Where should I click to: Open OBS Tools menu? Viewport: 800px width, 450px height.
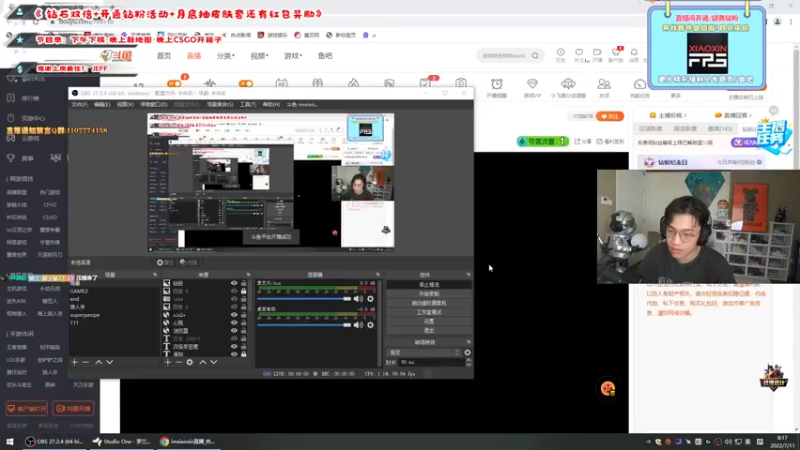click(x=247, y=105)
